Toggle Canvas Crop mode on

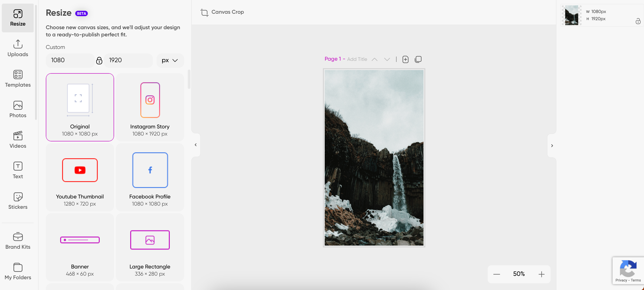tap(222, 12)
